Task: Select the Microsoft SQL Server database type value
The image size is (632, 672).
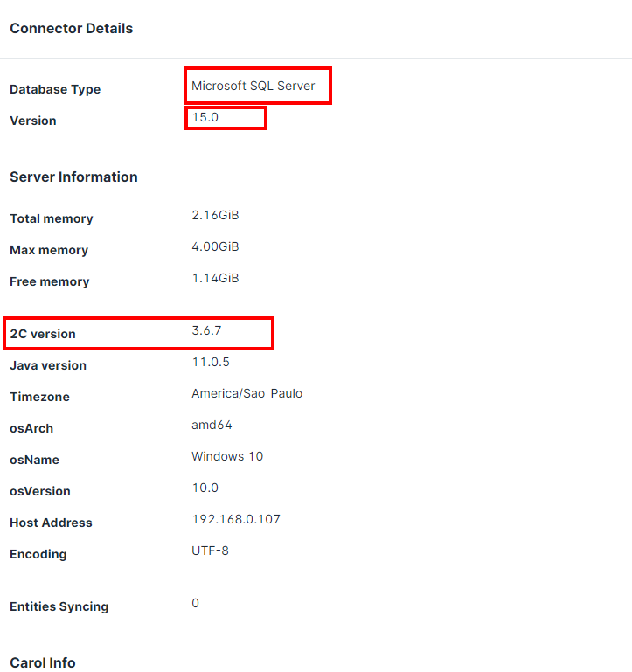Action: pyautogui.click(x=253, y=86)
